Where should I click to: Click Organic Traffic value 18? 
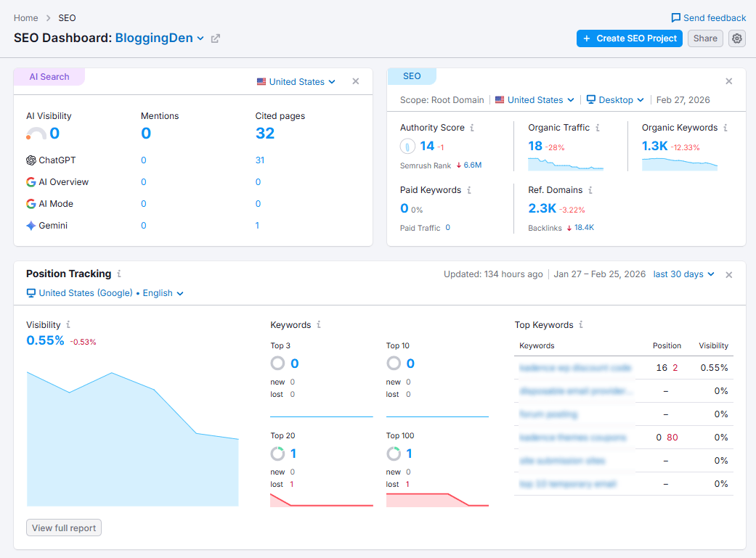[535, 146]
